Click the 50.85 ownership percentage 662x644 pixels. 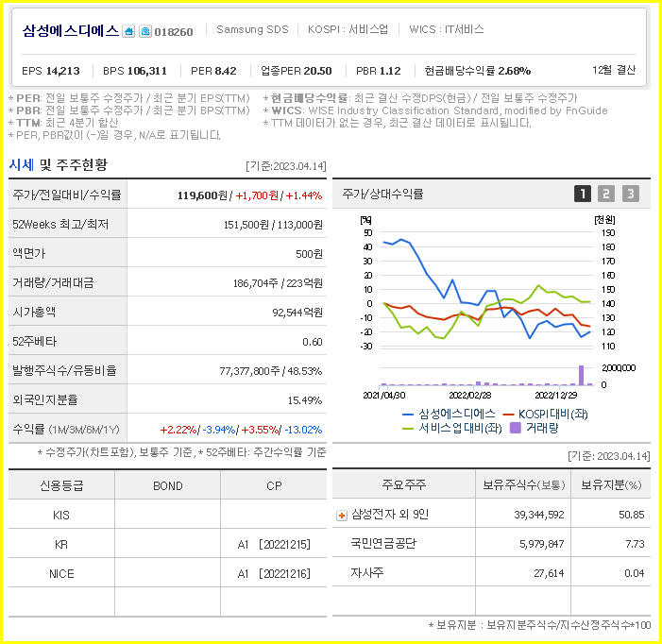[632, 515]
